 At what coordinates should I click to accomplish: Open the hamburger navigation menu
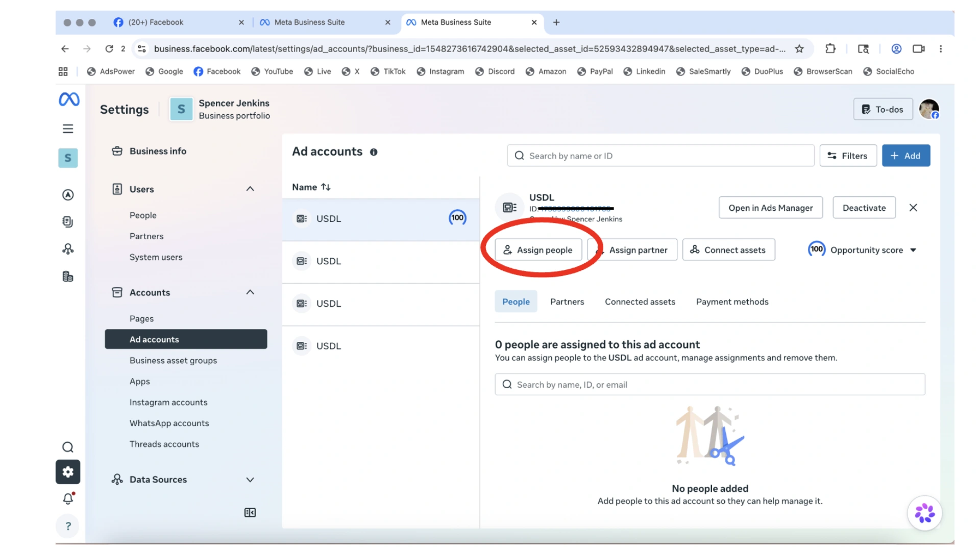pyautogui.click(x=68, y=129)
